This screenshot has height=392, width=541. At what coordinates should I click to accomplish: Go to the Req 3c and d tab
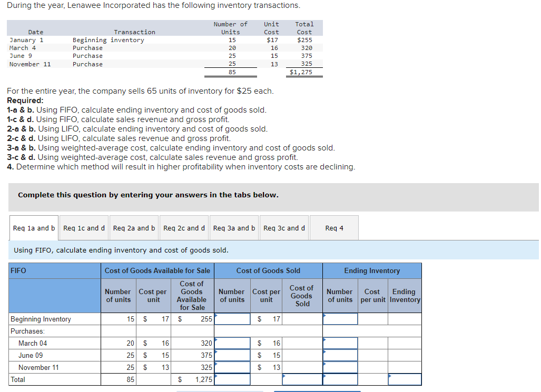[284, 228]
